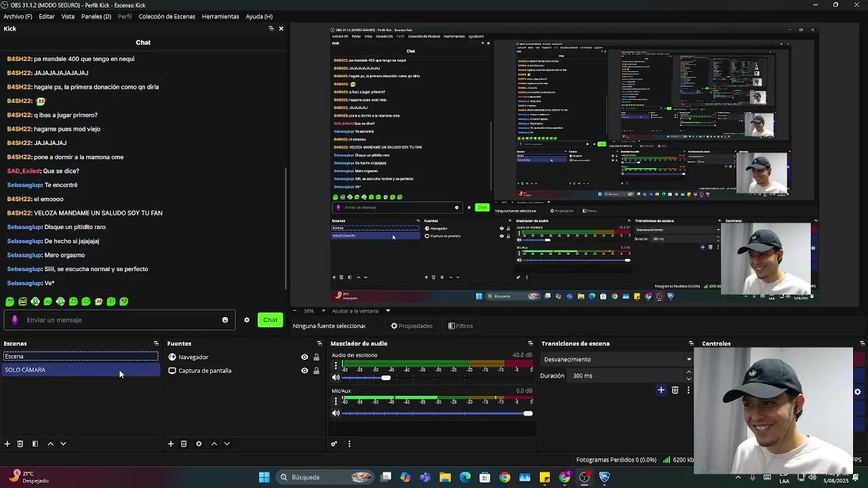Pop out the Fuentes dock panel
Image resolution: width=868 pixels, height=488 pixels.
[x=319, y=344]
